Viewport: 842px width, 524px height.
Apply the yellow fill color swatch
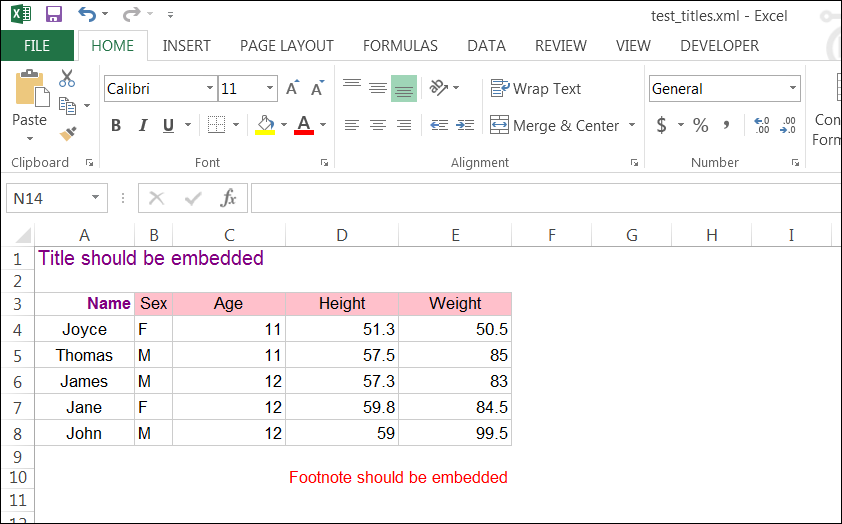pos(265,125)
